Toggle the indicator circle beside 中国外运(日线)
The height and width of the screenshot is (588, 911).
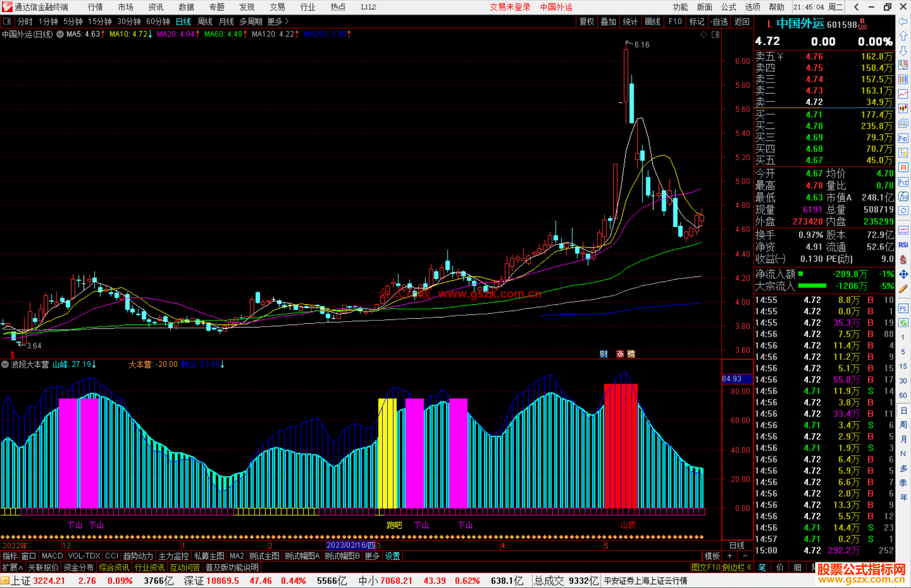coord(60,34)
